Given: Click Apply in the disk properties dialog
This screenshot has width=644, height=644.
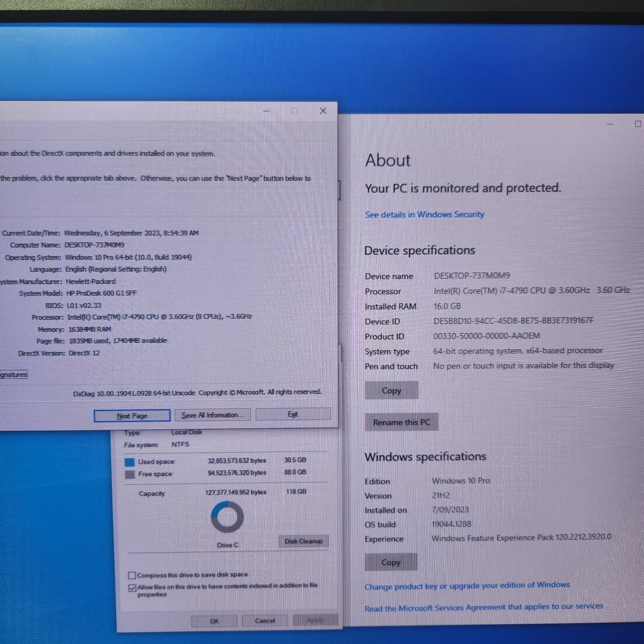Looking at the screenshot, I should click(316, 620).
